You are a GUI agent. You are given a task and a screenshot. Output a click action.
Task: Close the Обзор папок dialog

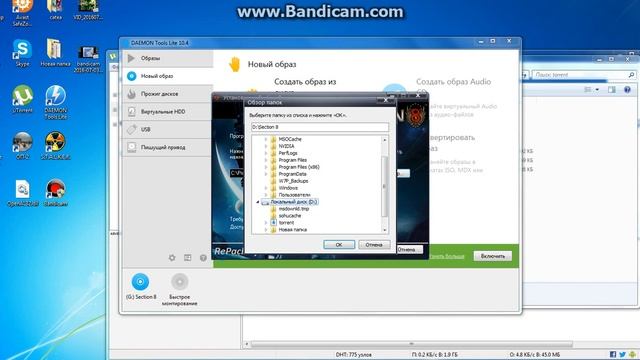(386, 100)
